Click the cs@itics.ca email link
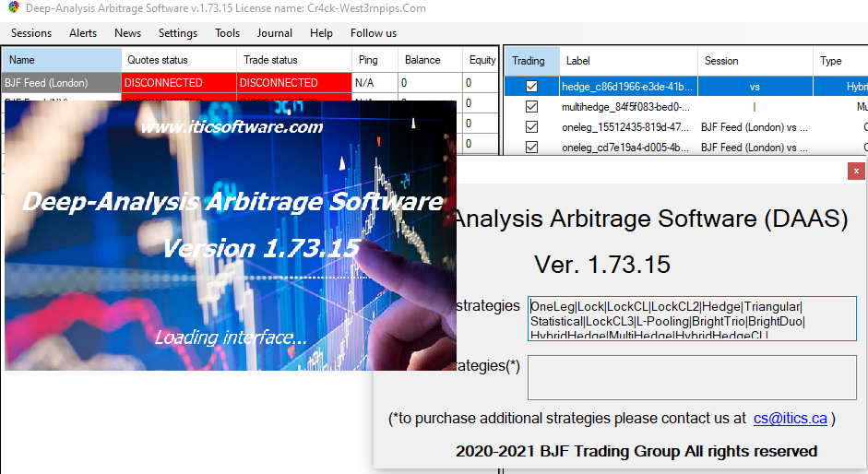 coord(790,419)
